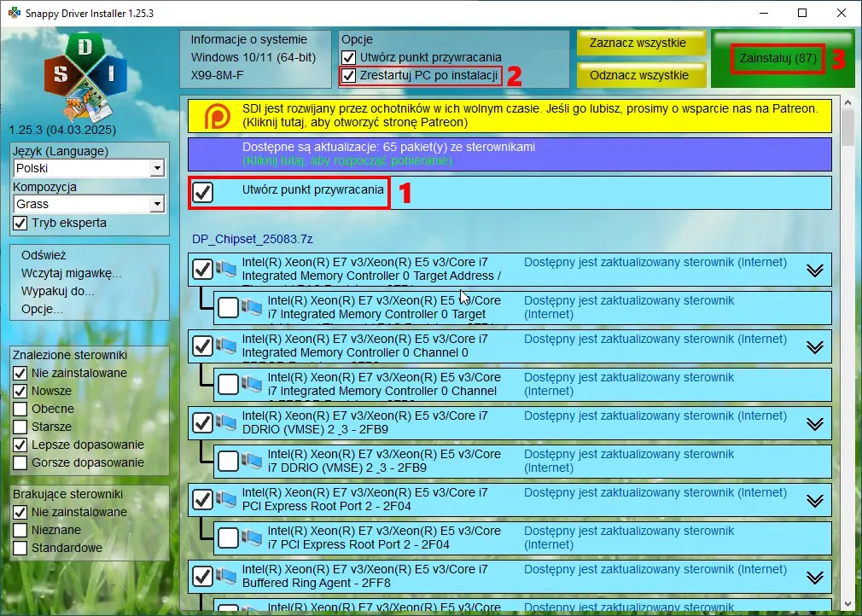Toggle Lepsze dopasowanie checkbox
Viewport: 862px width, 616px height.
click(20, 445)
